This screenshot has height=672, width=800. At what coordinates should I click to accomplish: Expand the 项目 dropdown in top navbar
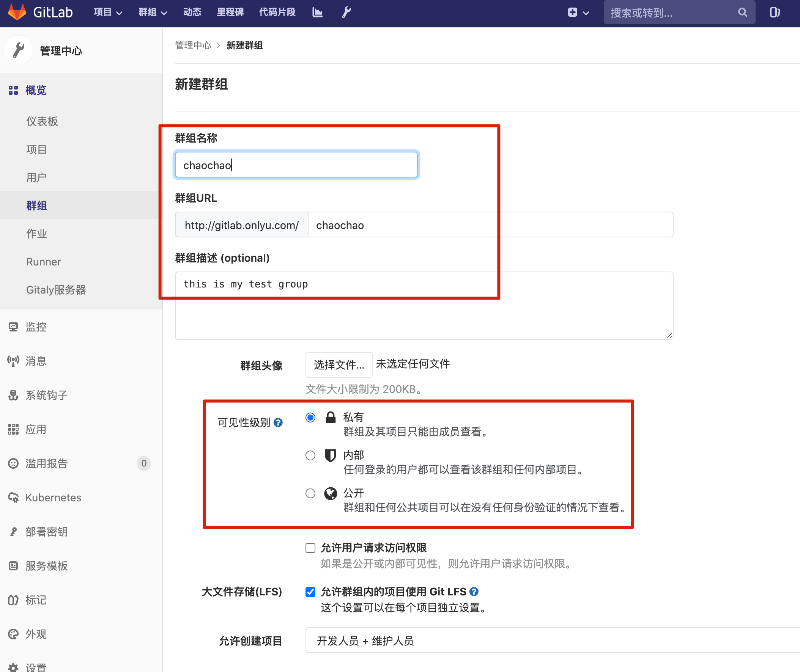coord(108,13)
